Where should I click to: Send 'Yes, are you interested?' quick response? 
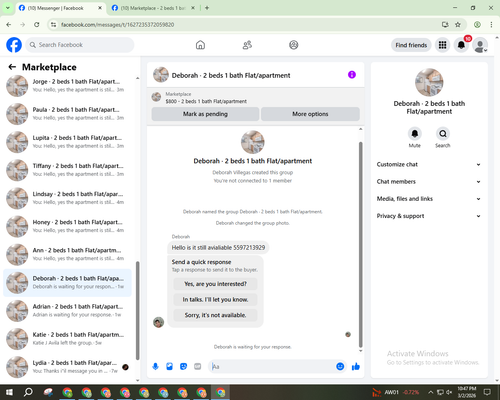(x=215, y=284)
